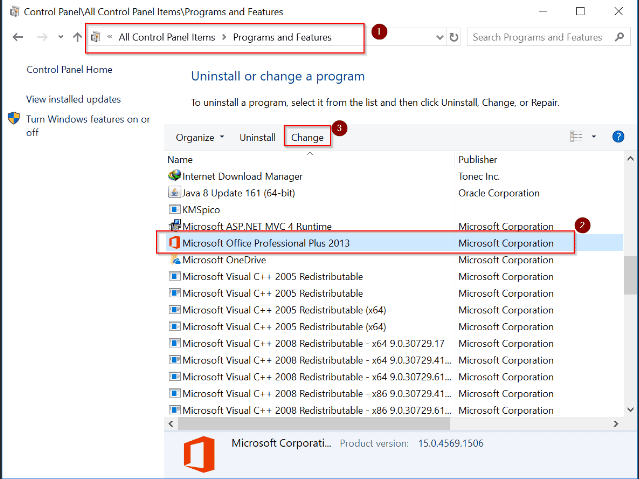Open the Organize dropdown menu
Image resolution: width=639 pixels, height=479 pixels.
coord(200,138)
